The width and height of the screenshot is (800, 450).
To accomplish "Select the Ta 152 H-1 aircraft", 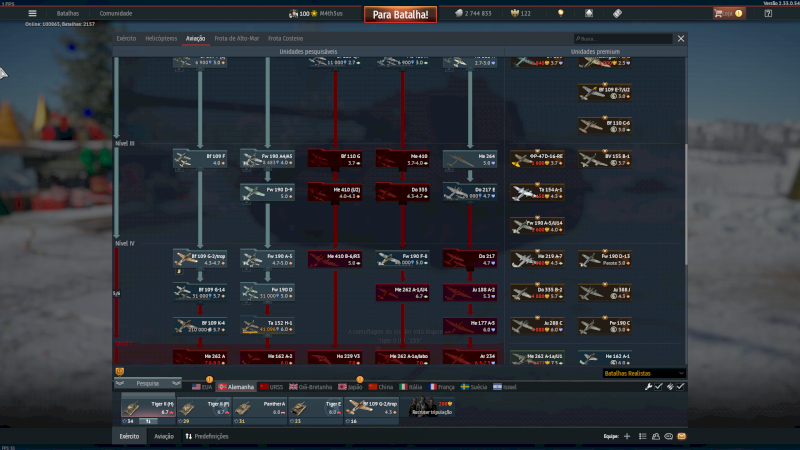I will click(x=267, y=326).
